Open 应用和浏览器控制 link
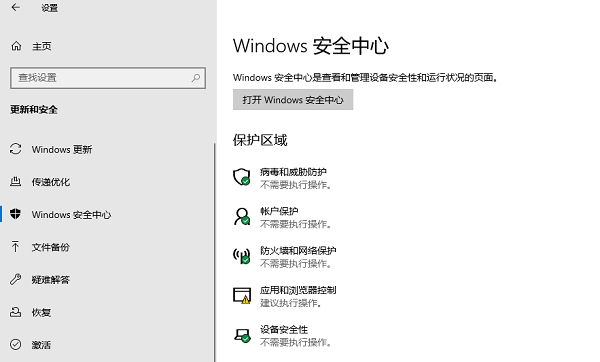The image size is (600, 362). click(x=298, y=290)
